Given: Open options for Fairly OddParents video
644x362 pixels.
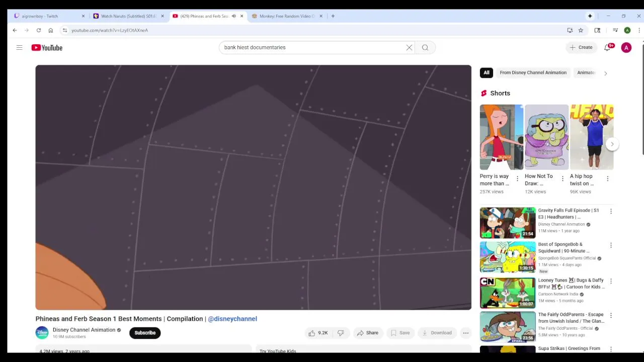Looking at the screenshot, I should 611,315.
